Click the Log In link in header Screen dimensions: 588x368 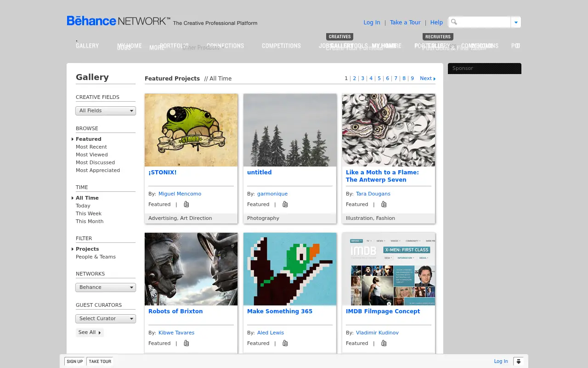tap(372, 23)
